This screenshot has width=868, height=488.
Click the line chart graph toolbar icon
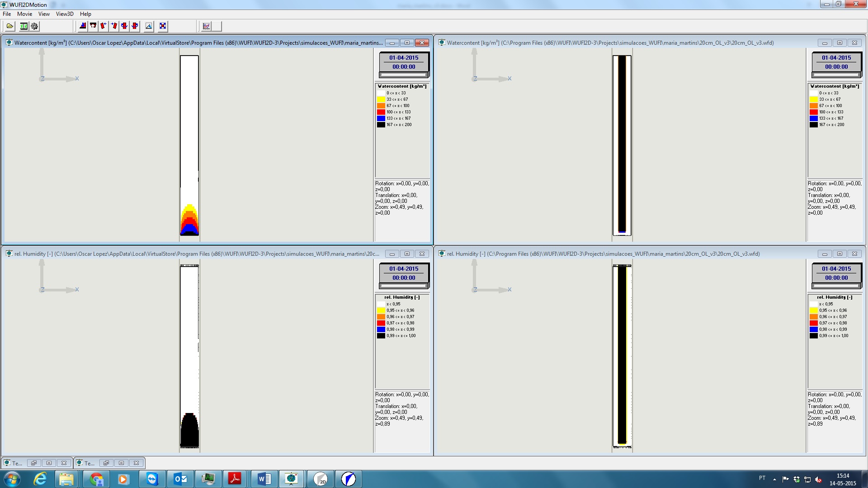[x=207, y=26]
